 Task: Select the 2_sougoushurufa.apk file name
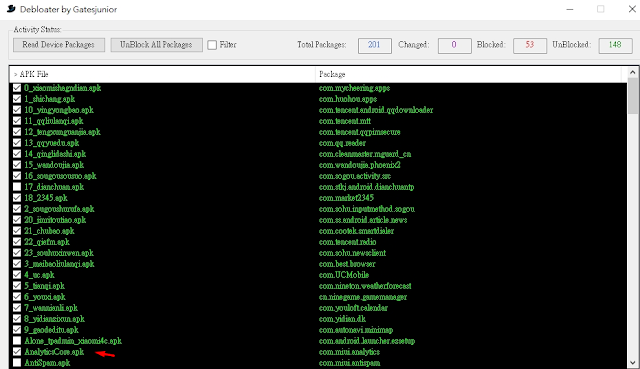click(x=59, y=209)
